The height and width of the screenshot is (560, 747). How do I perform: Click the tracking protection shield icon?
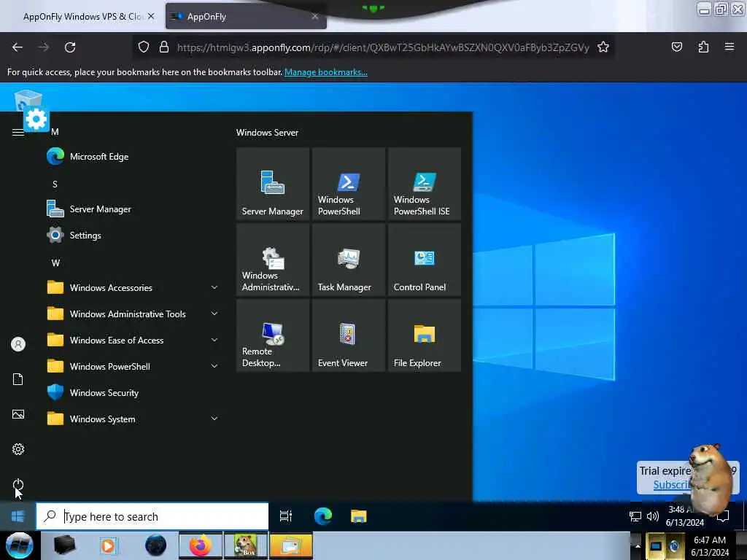coord(144,47)
